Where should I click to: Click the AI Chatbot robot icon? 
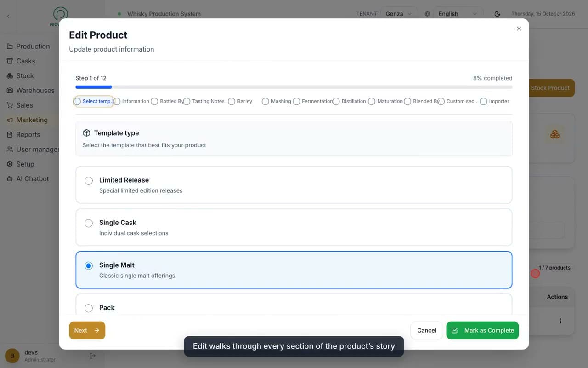tap(10, 179)
